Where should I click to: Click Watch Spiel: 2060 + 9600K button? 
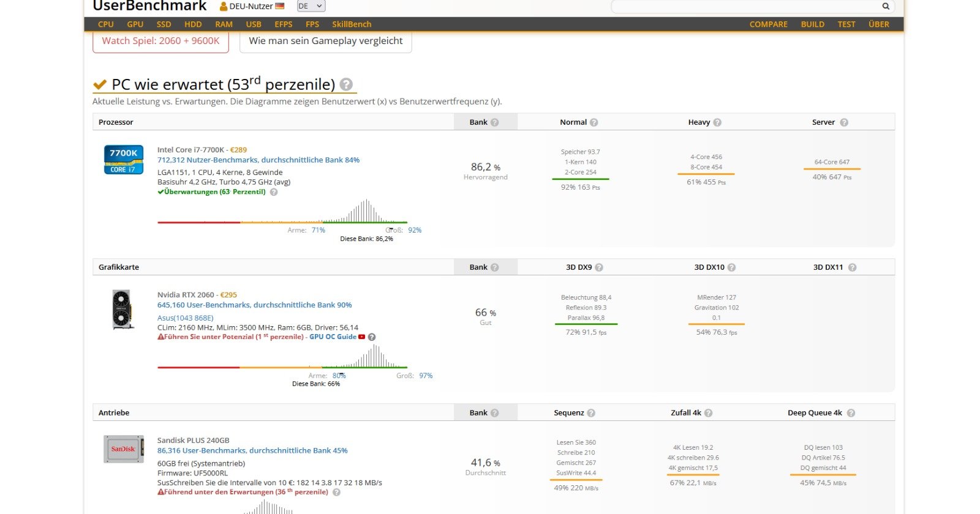pyautogui.click(x=160, y=41)
